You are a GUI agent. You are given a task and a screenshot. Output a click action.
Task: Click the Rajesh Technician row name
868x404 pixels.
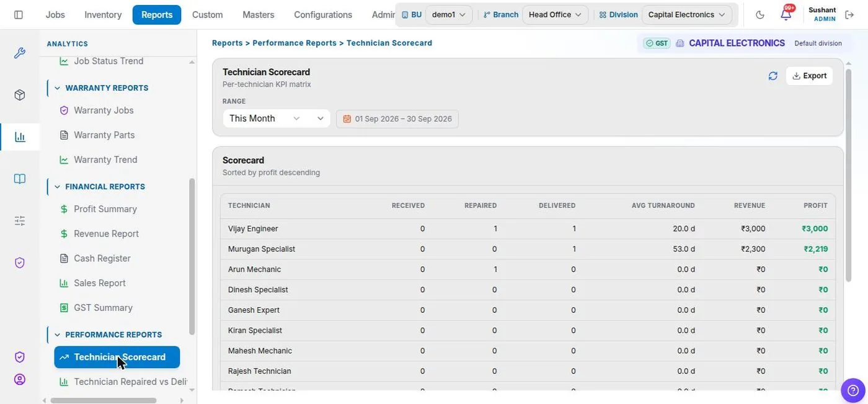(x=259, y=371)
